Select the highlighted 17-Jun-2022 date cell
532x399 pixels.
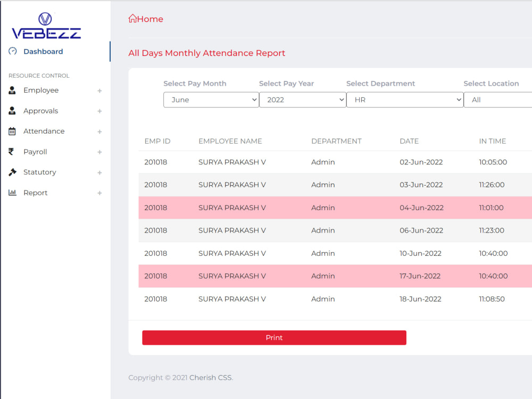point(420,276)
